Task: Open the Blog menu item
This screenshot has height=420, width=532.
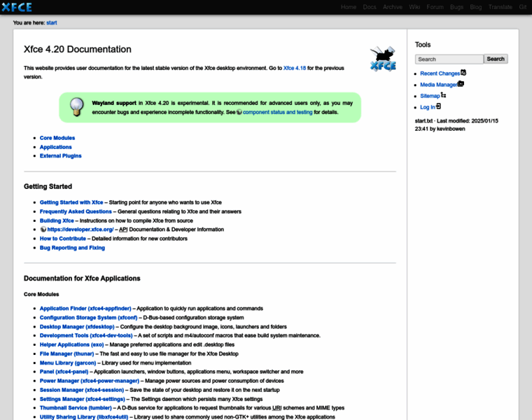Action: click(x=476, y=7)
